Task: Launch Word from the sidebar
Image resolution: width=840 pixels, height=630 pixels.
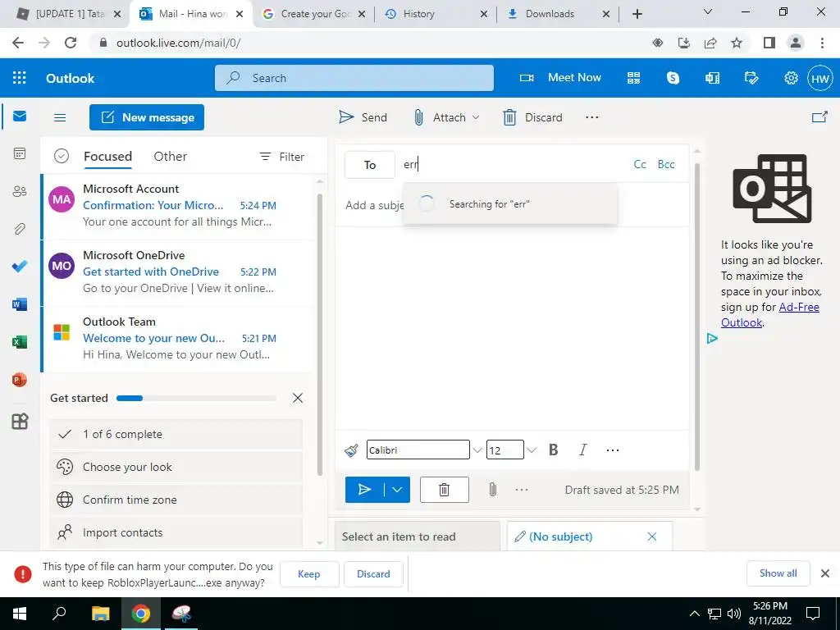Action: pyautogui.click(x=20, y=304)
